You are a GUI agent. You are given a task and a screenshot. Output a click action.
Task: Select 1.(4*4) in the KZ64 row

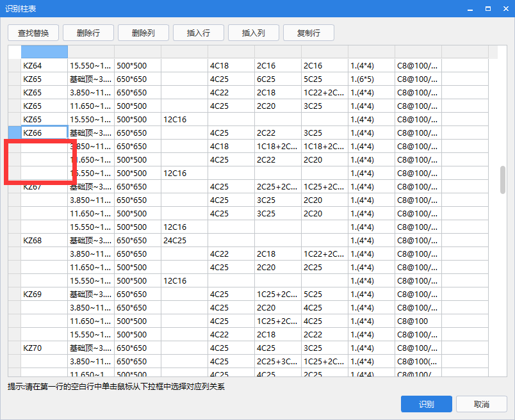(x=371, y=66)
